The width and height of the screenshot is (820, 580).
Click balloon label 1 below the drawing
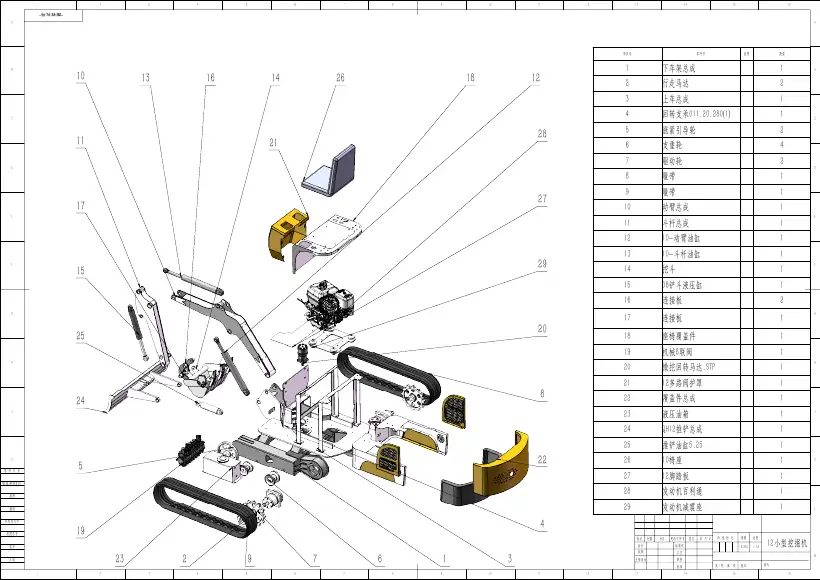[x=445, y=559]
